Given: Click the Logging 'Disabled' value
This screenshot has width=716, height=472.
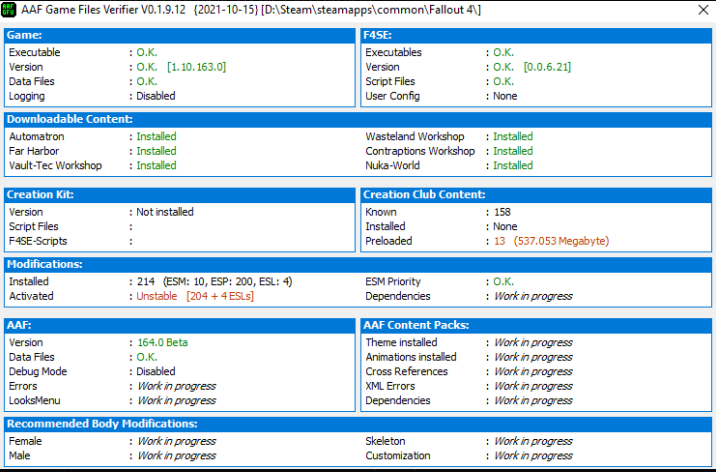Looking at the screenshot, I should click(x=156, y=96).
